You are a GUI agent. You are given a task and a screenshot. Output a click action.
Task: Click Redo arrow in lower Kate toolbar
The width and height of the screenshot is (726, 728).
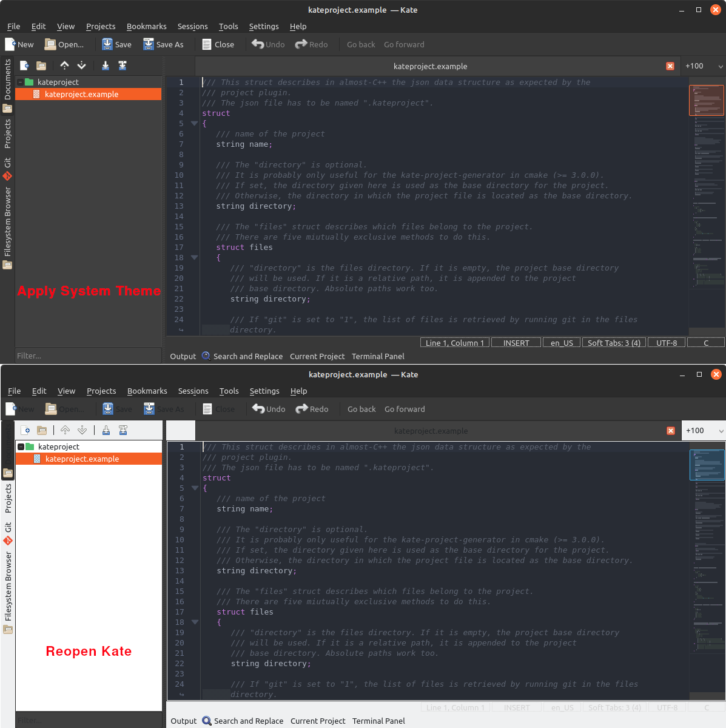[x=301, y=409]
